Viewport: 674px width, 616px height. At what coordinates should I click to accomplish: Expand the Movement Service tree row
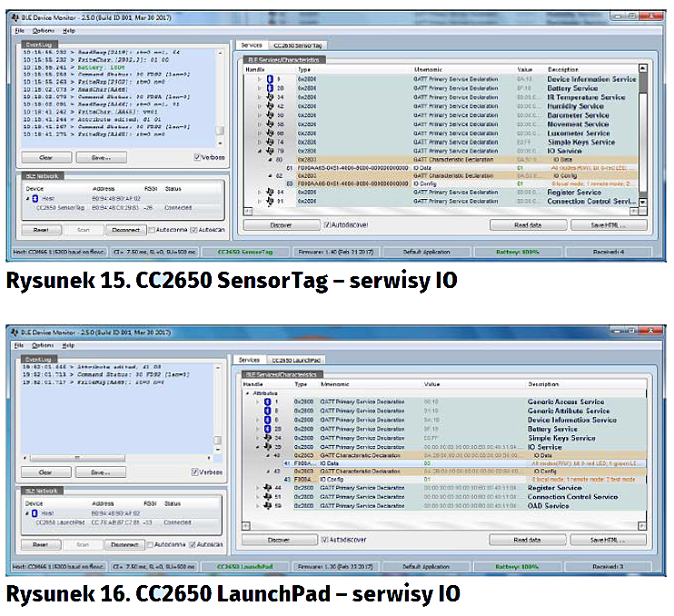[257, 124]
